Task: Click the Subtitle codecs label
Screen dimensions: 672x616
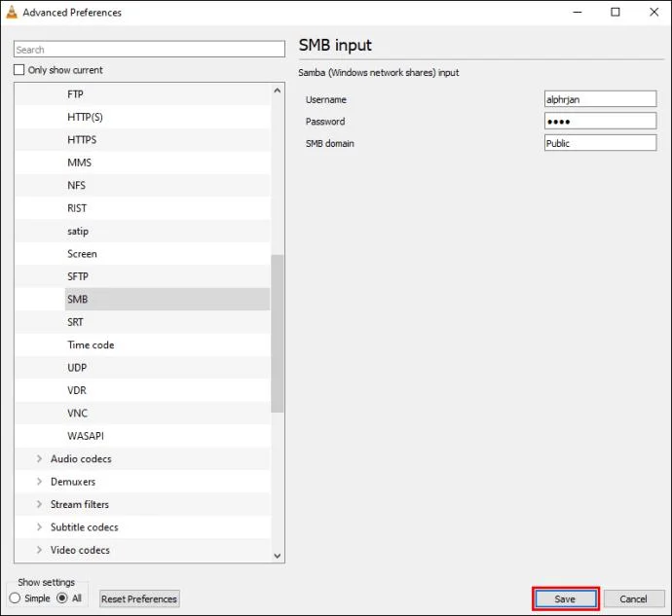Action: (x=85, y=526)
